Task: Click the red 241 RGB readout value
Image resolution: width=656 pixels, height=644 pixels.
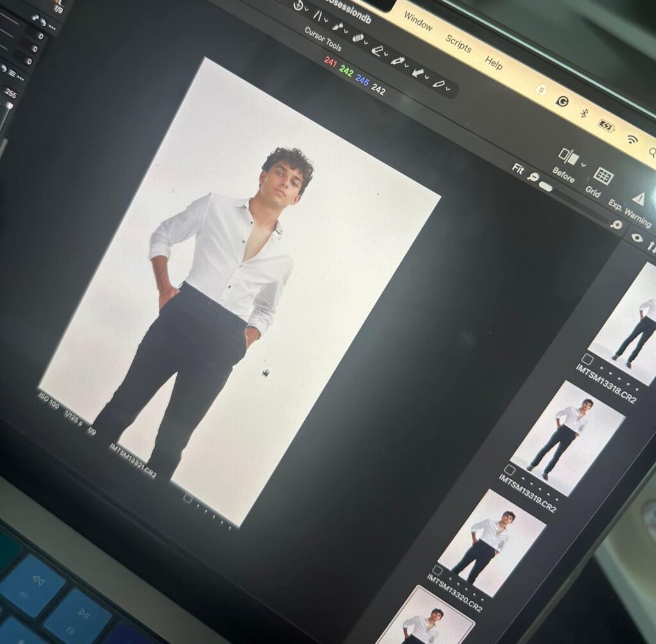Action: point(330,62)
